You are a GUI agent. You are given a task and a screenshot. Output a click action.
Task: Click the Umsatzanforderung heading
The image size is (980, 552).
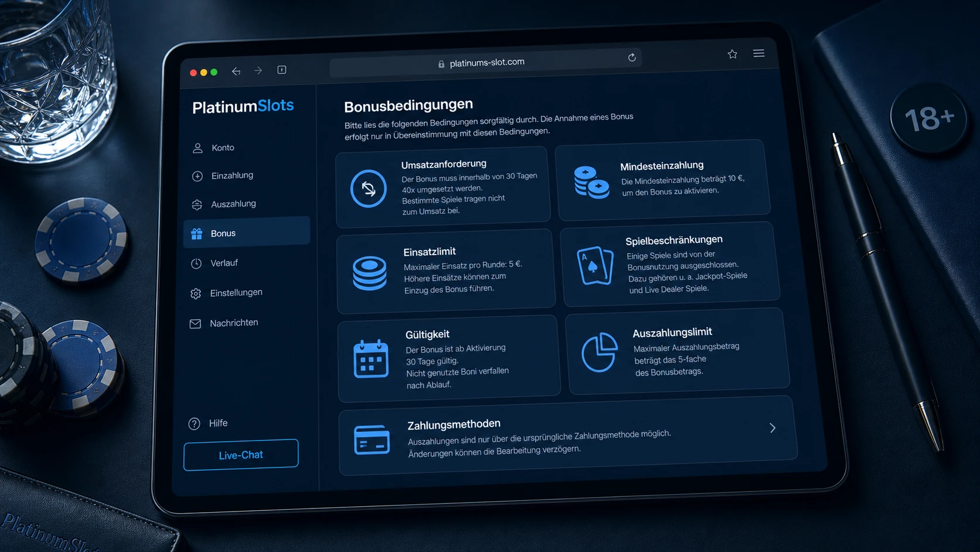click(444, 164)
